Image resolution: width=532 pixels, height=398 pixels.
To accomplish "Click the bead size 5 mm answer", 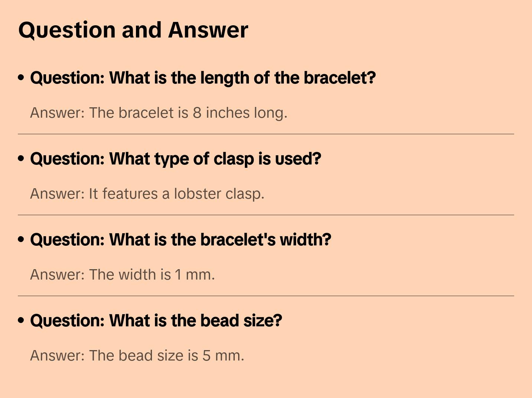I will 137,356.
